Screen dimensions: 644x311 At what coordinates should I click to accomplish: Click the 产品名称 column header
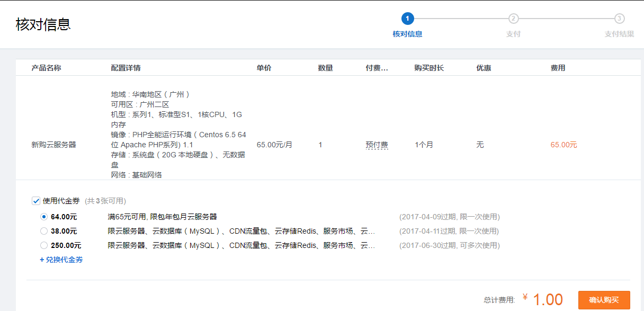[46, 68]
